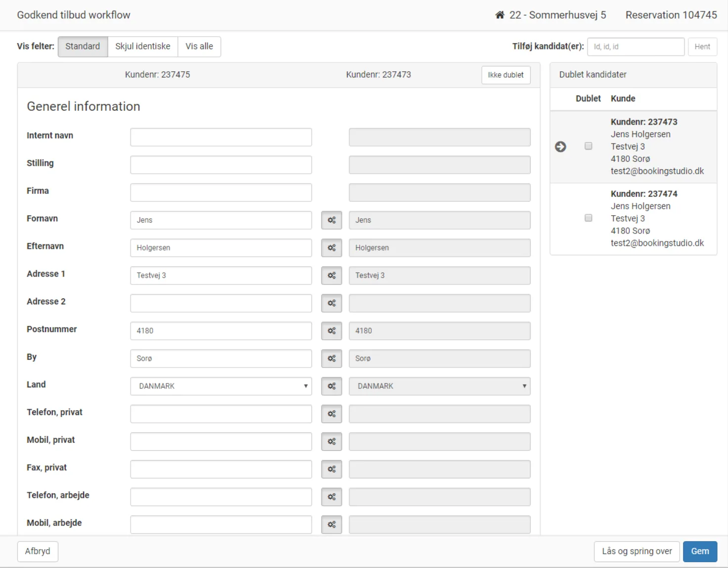Click the merge icon for Postnummer row
728x568 pixels.
331,331
